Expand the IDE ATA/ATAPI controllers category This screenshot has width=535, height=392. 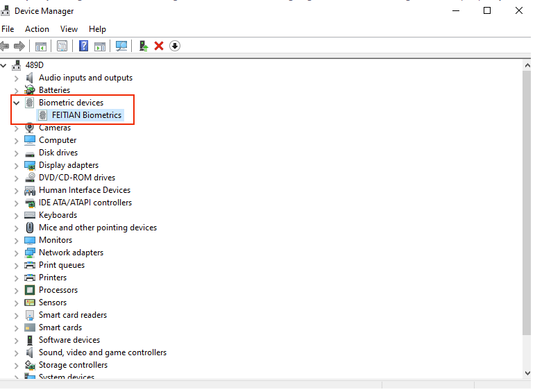(x=17, y=203)
